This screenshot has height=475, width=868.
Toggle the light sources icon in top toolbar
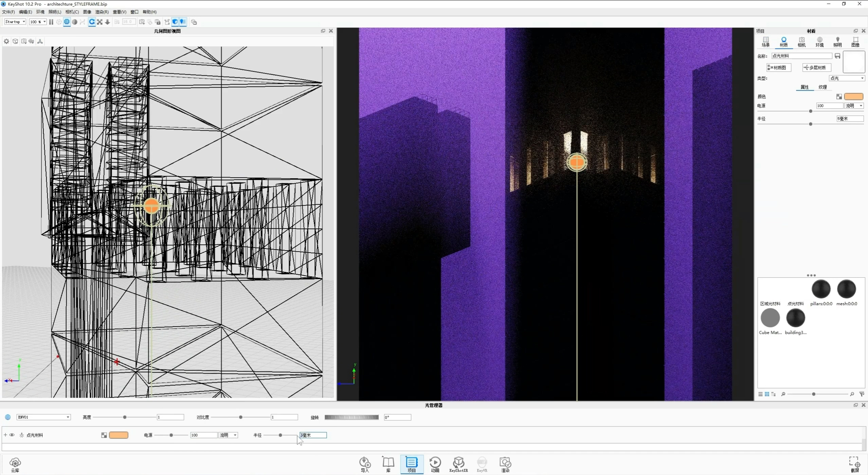click(x=183, y=22)
